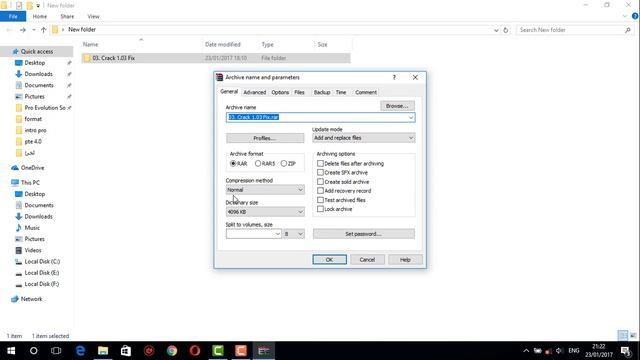Open the Action Center notifications icon

626,351
